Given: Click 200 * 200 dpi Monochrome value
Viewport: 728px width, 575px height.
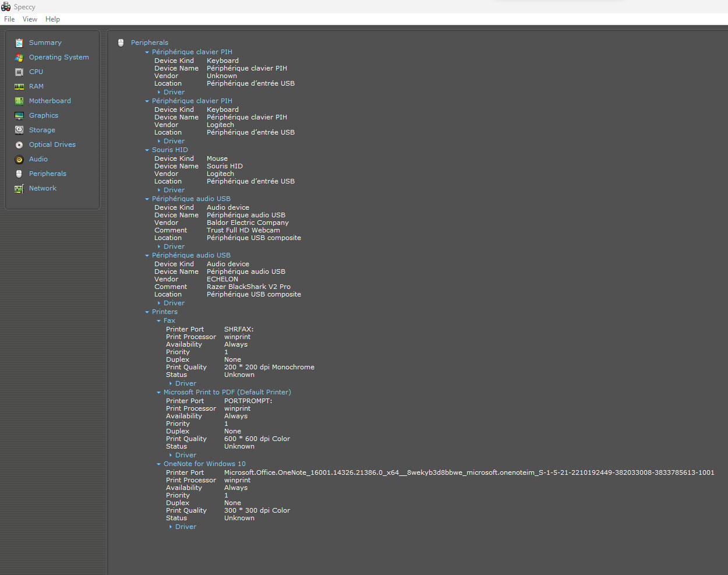Looking at the screenshot, I should [269, 367].
